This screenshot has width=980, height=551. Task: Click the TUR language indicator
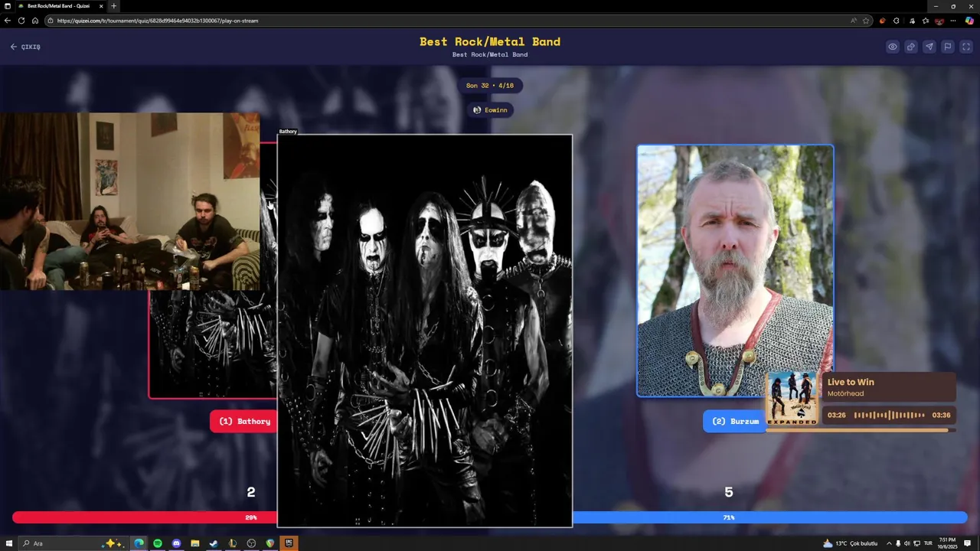tap(928, 543)
